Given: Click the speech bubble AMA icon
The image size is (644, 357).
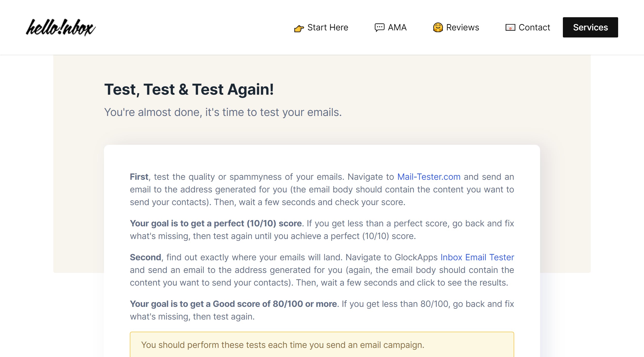Looking at the screenshot, I should [379, 27].
